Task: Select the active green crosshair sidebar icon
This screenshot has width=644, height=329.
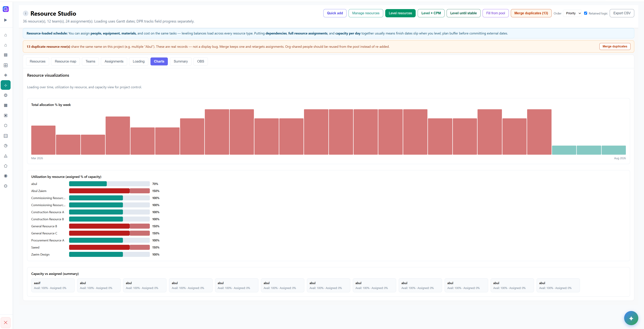Action: (6, 85)
